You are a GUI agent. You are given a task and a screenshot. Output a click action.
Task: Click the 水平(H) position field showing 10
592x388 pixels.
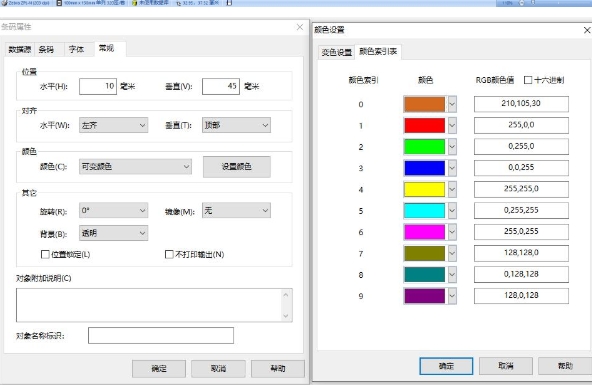[98, 86]
